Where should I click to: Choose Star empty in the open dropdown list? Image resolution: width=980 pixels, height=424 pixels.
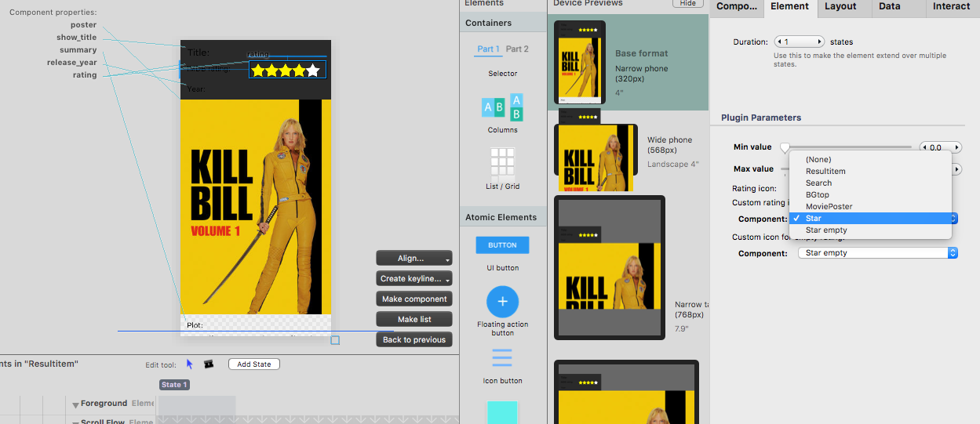pos(870,230)
